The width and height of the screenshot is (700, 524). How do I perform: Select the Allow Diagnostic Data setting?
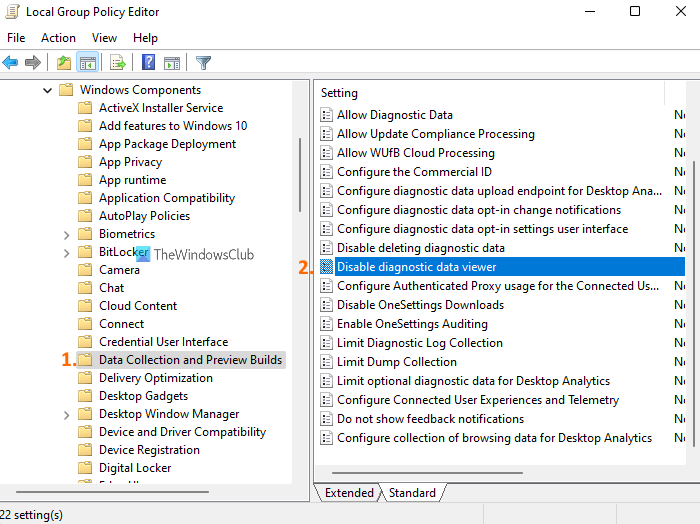[394, 115]
